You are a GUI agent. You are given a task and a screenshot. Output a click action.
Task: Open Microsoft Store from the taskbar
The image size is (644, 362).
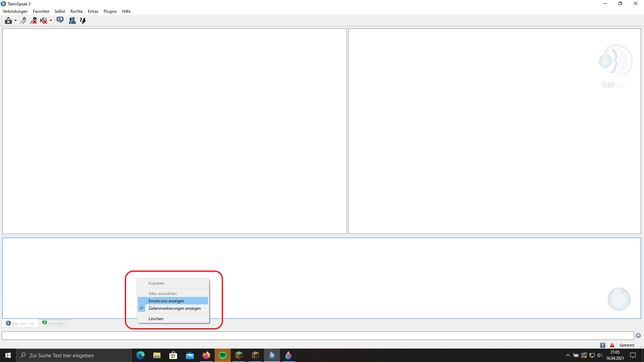(x=173, y=355)
